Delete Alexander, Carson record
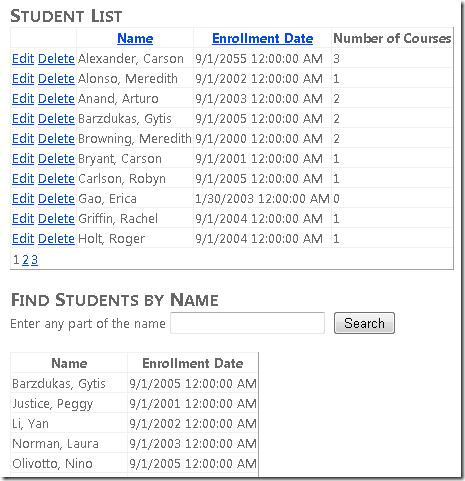The width and height of the screenshot is (465, 481). (x=56, y=59)
